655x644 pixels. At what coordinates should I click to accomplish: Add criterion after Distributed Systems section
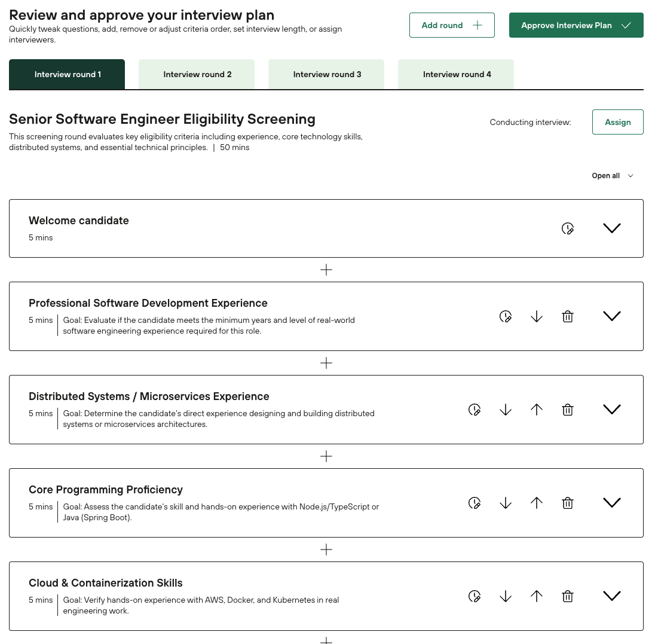pyautogui.click(x=326, y=456)
